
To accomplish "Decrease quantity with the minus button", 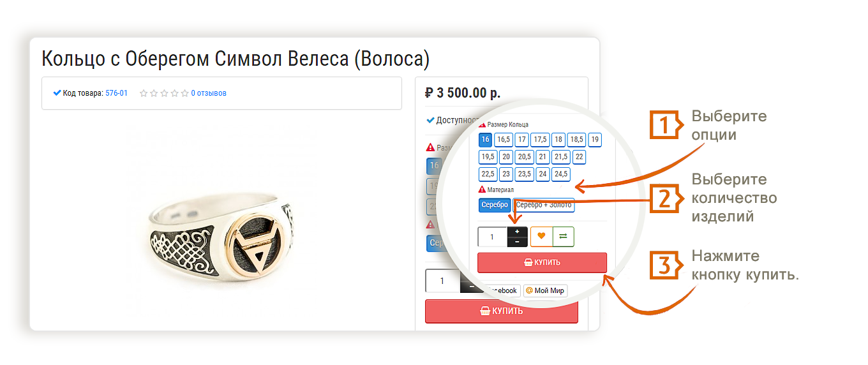I will point(517,242).
